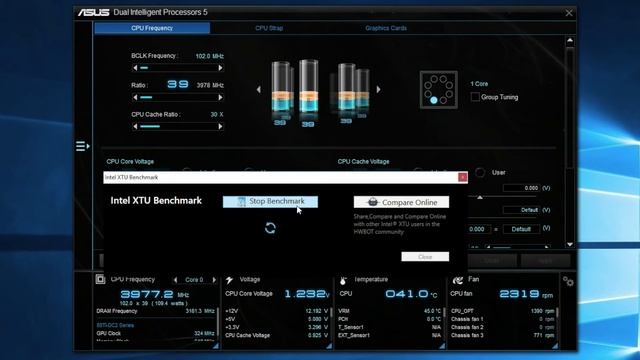
Task: Select next core in CPU Frequency monitor
Action: point(213,280)
